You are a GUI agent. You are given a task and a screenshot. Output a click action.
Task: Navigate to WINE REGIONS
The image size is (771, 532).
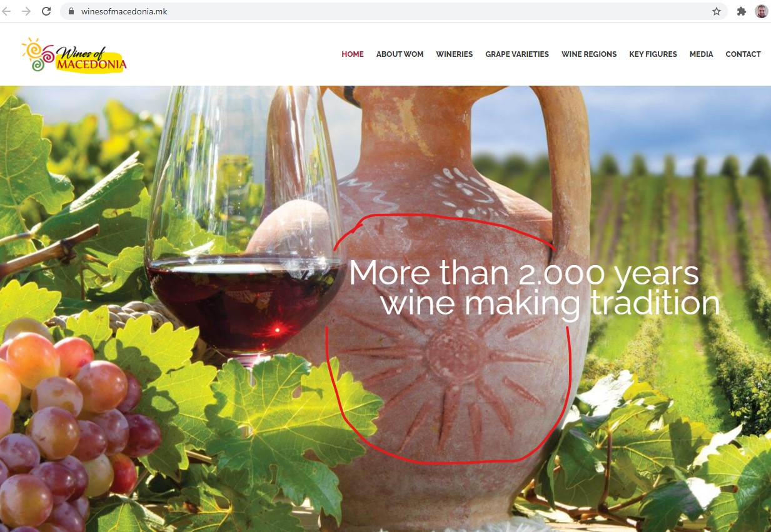pyautogui.click(x=589, y=54)
